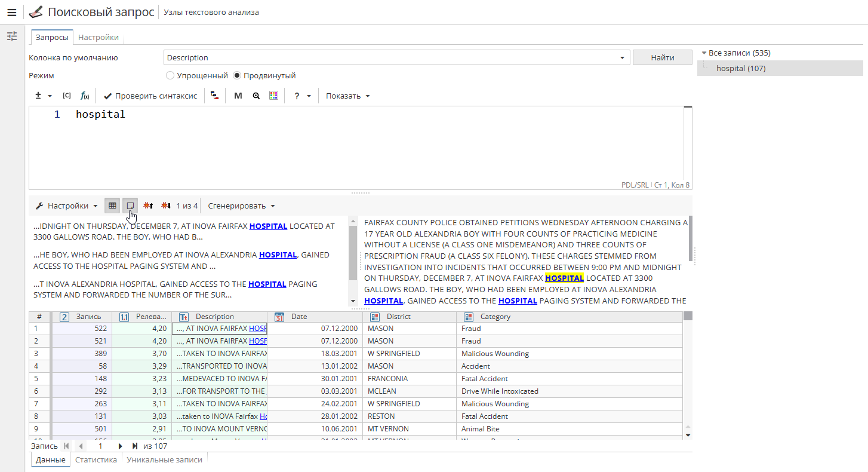Click the Category column header
This screenshot has height=472, width=868.
pos(570,317)
